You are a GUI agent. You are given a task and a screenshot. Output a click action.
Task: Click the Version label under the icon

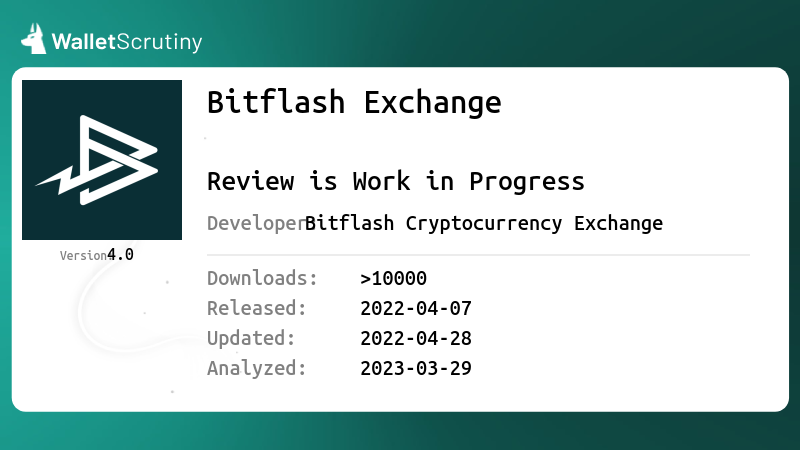(83, 256)
